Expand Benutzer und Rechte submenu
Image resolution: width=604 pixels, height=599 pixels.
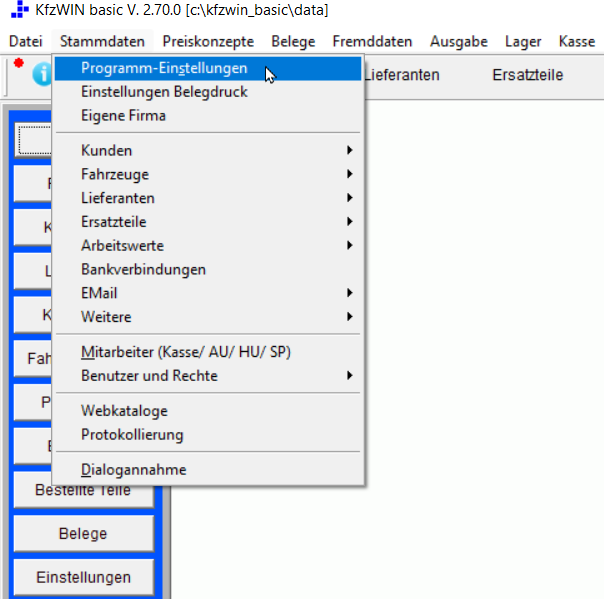point(208,376)
